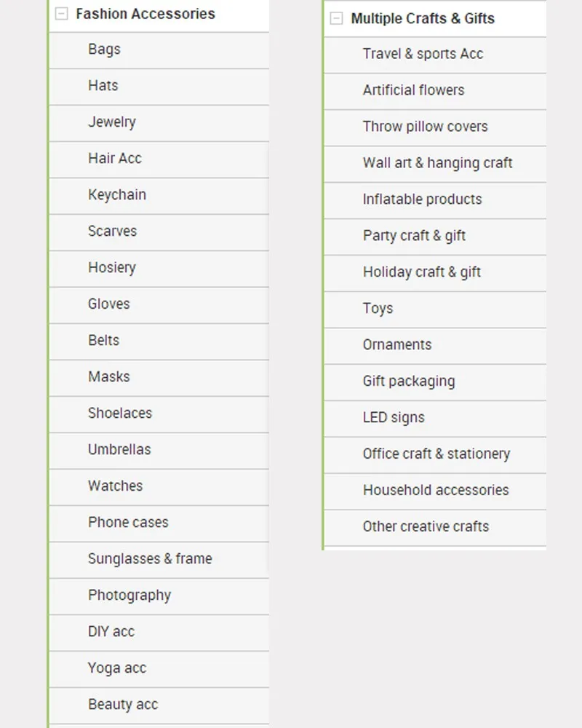The image size is (582, 728).
Task: Select LED signs category
Action: coord(435,419)
